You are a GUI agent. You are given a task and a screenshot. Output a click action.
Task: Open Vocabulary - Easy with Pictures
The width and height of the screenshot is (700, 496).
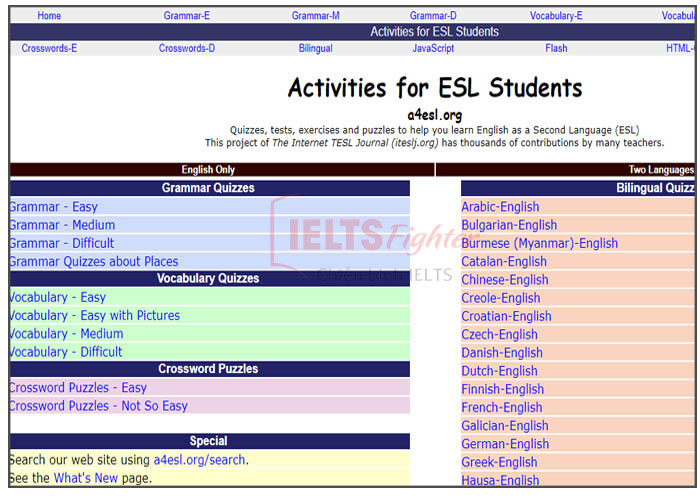click(x=95, y=316)
